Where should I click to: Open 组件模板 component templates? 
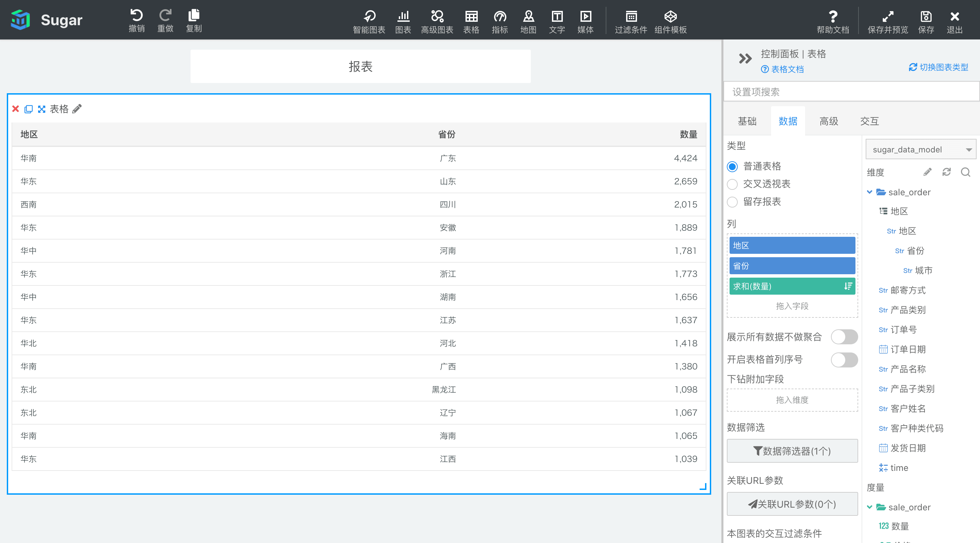click(x=670, y=21)
